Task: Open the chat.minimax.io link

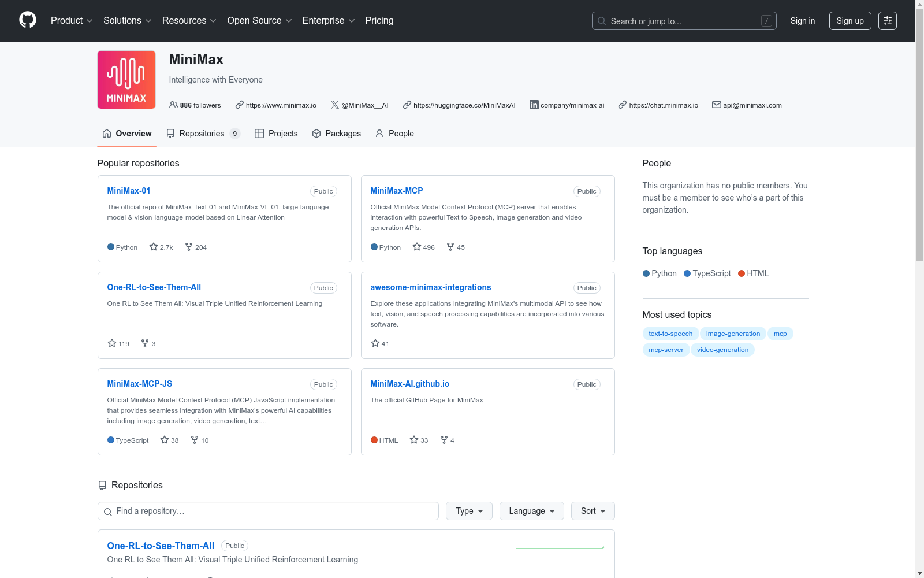Action: 664,105
